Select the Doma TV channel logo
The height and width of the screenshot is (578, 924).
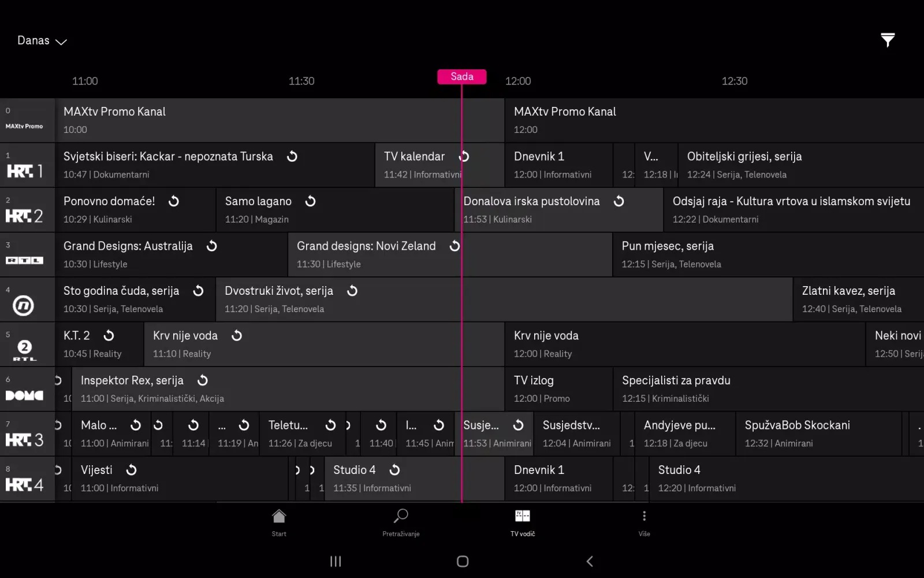pos(24,395)
